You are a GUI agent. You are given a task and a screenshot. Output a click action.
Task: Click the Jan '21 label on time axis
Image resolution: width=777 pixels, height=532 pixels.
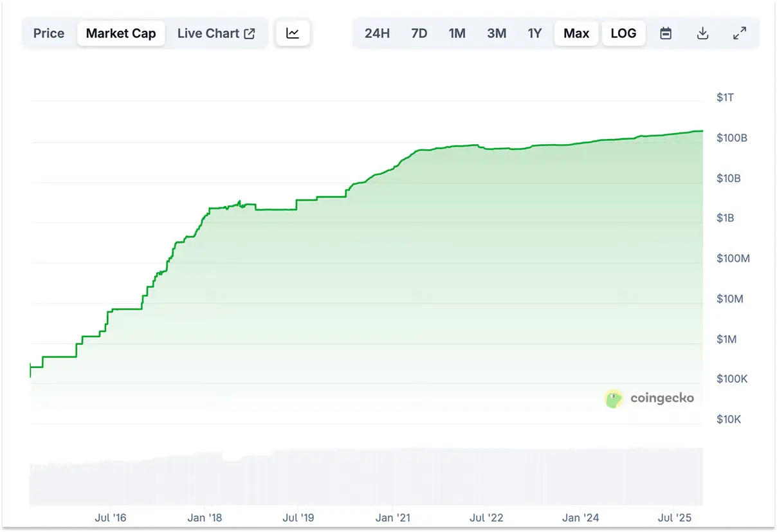coord(392,517)
